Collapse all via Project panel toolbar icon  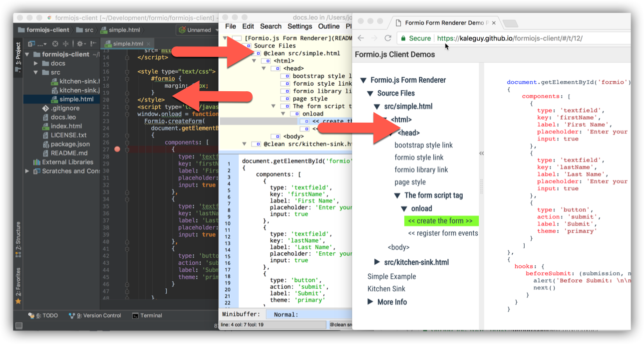pyautogui.click(x=65, y=44)
